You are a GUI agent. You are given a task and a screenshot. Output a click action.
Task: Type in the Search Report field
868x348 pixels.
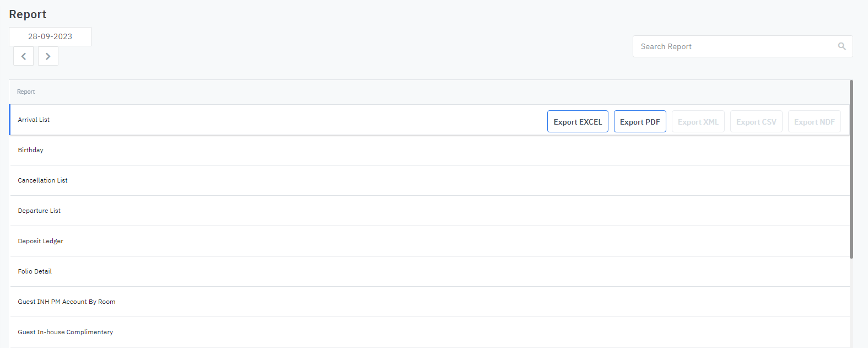[736, 46]
